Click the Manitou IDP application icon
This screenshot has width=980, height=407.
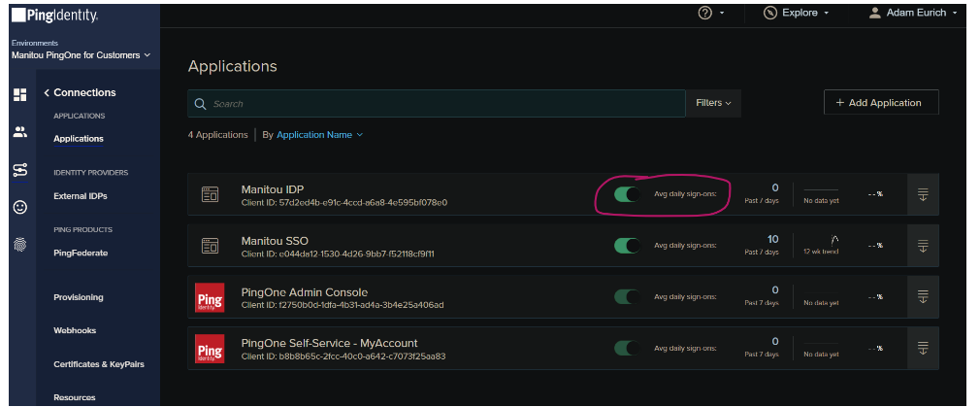coord(210,194)
